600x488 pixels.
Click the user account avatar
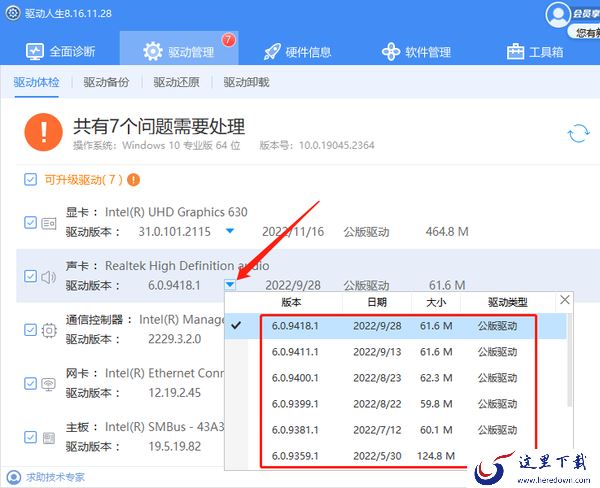pos(558,15)
